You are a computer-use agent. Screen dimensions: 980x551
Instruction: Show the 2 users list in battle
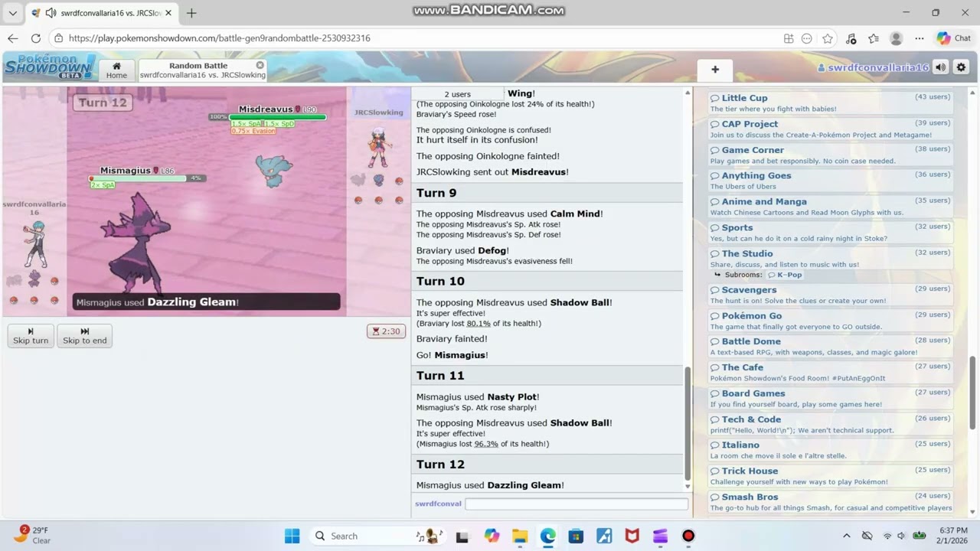pos(457,94)
